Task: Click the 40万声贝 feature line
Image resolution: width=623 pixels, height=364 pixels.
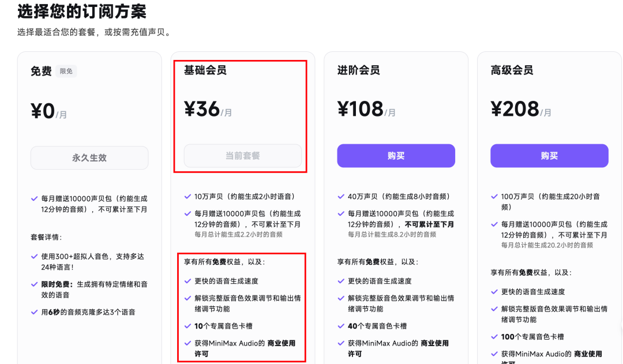Action: click(x=399, y=196)
